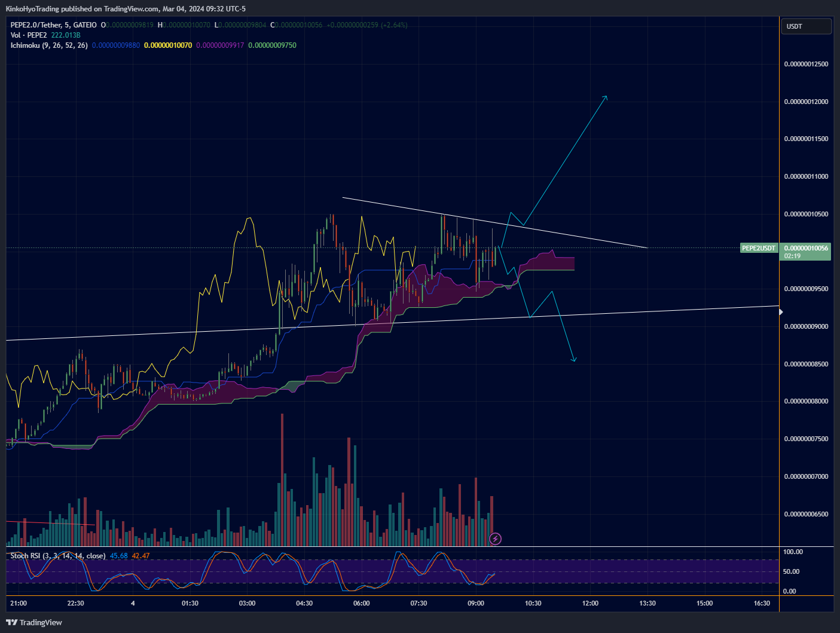The height and width of the screenshot is (633, 840).
Task: Click Ichimoku blue value 0.00000009880
Action: click(x=116, y=45)
